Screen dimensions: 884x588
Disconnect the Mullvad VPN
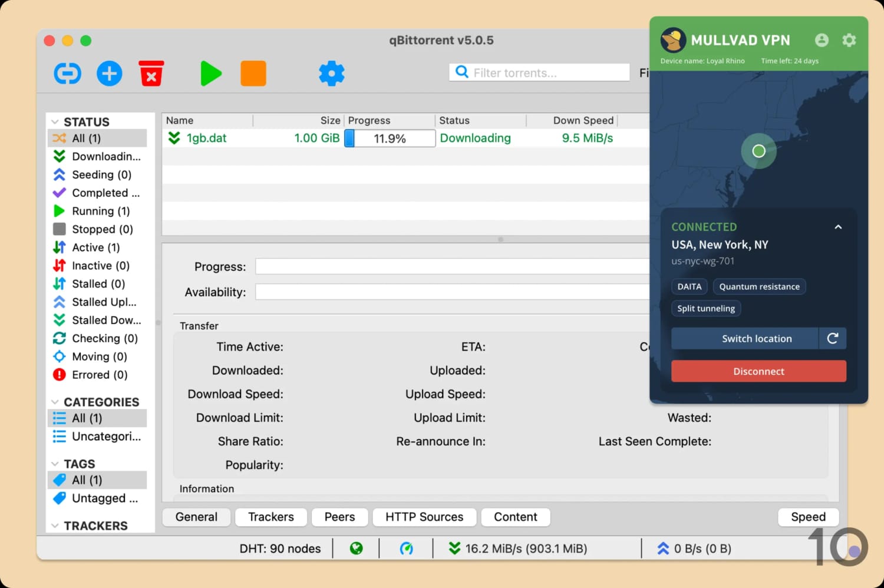pos(759,371)
